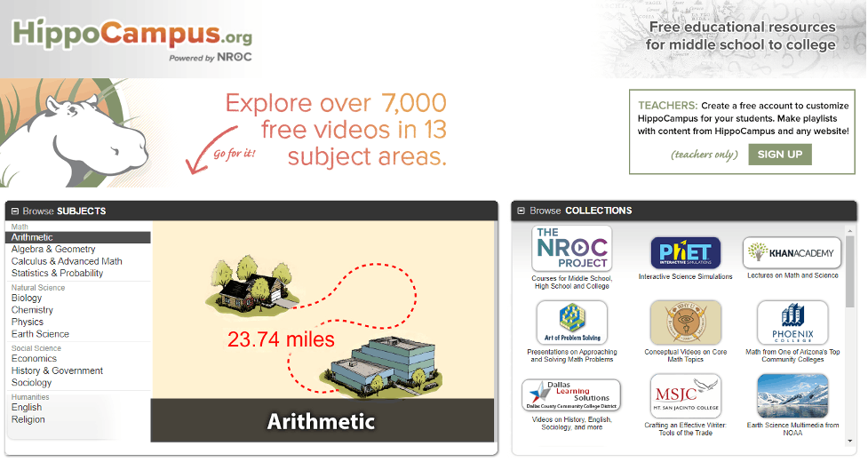Open the NOAA Earth Science image
This screenshot has height=462, width=868.
(x=792, y=395)
